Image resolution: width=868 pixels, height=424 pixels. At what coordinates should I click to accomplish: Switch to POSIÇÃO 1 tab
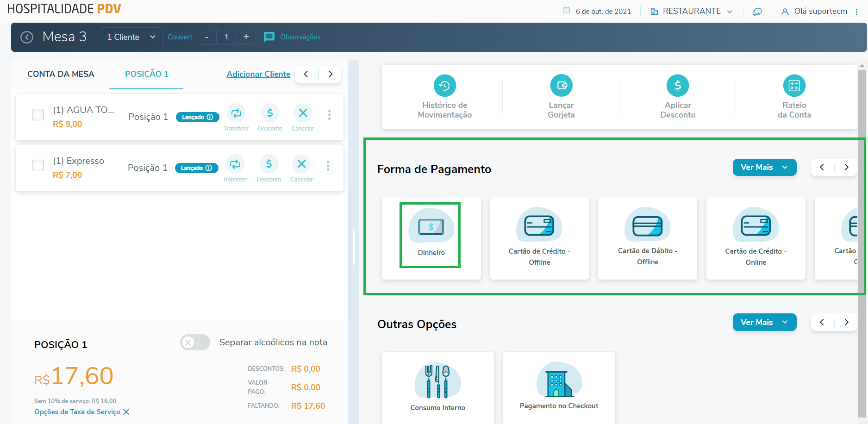(147, 74)
